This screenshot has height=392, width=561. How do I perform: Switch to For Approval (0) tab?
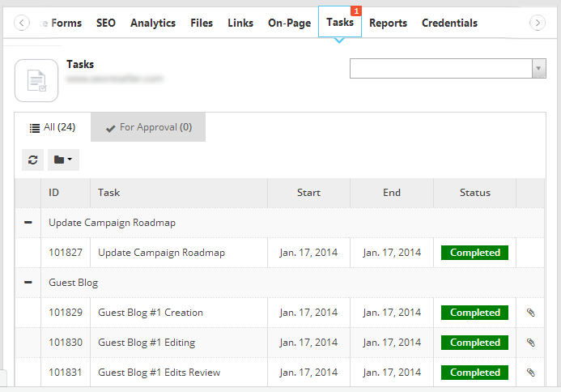[148, 127]
